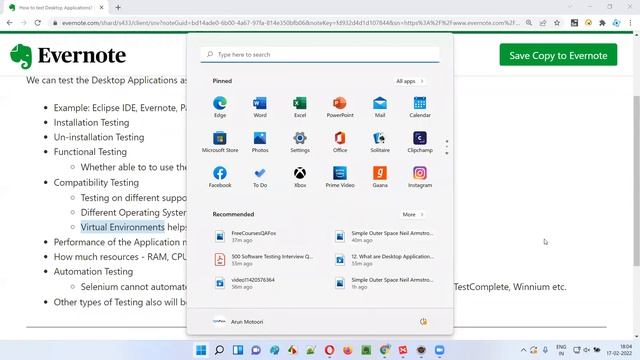The image size is (640, 360).
Task: Go back in browser history
Action: (10, 23)
